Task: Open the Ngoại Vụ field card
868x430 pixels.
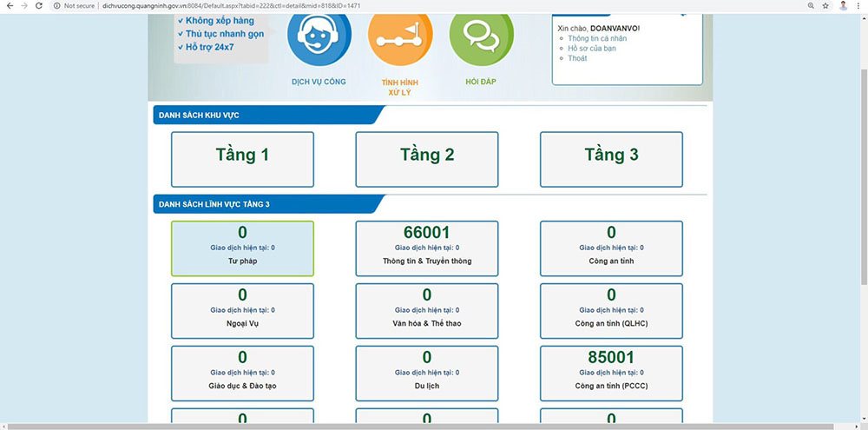Action: click(242, 311)
